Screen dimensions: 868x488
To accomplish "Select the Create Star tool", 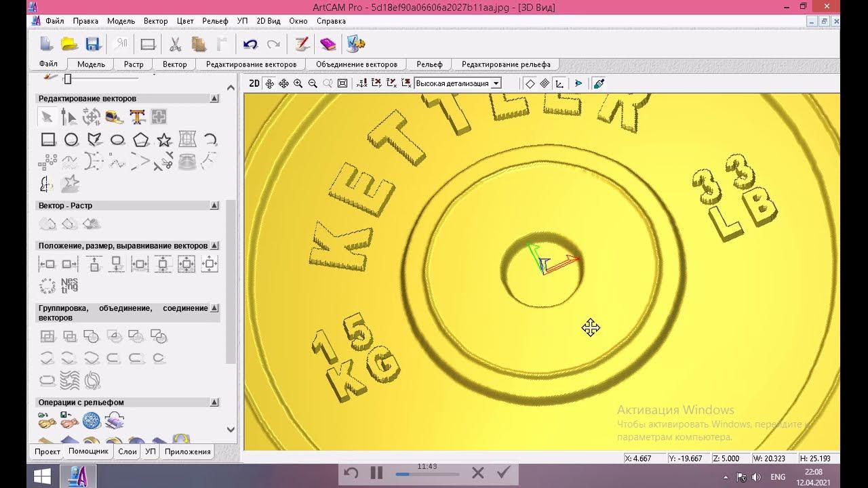I will click(164, 140).
